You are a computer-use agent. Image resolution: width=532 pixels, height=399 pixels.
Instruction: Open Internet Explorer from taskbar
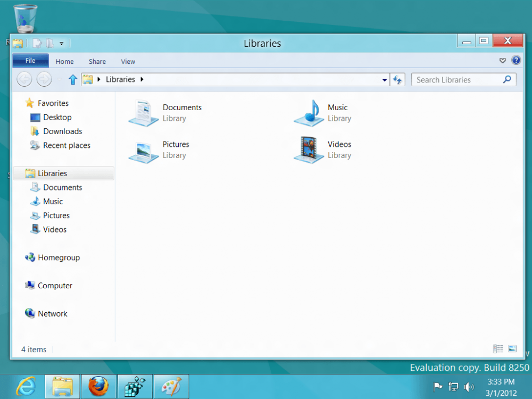coord(26,386)
